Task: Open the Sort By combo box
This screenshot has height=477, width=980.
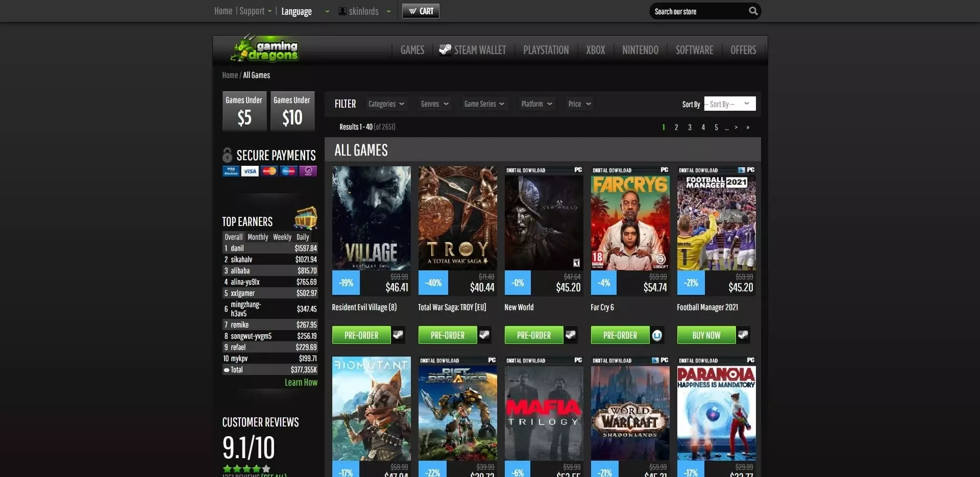Action: [730, 104]
